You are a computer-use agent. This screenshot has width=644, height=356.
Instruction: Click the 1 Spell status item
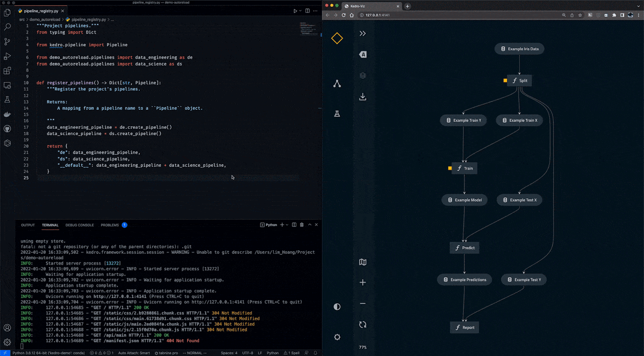[292, 353]
